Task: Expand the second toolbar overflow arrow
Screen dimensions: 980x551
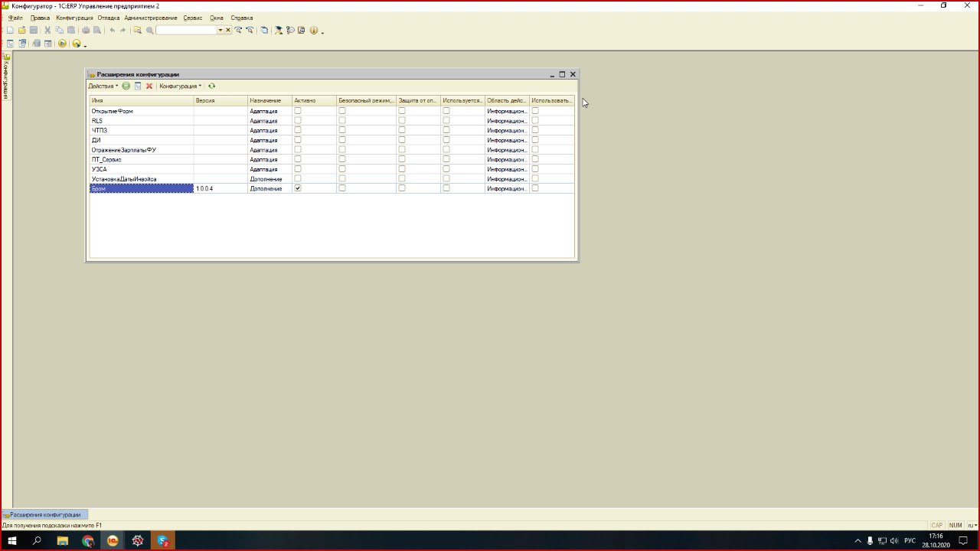Action: 85,46
